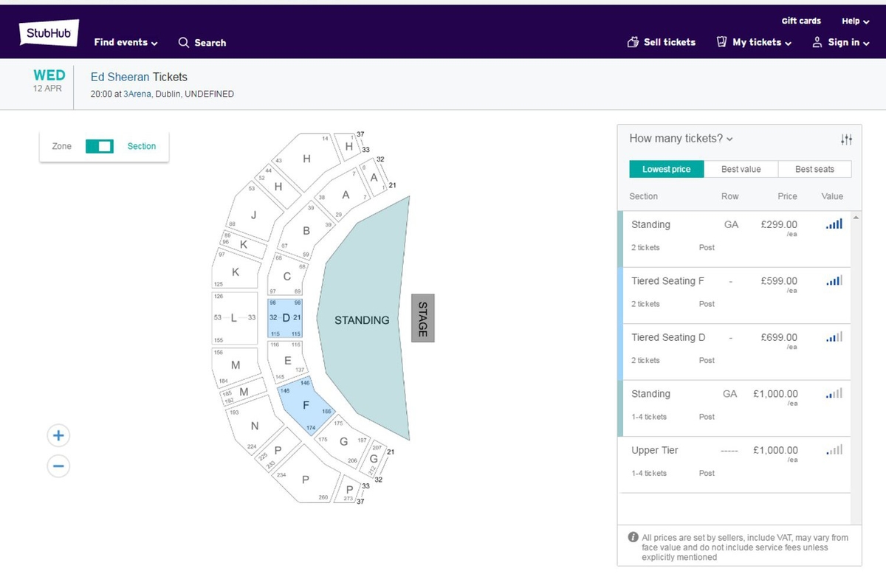Click the info icon beside the VAT notice

click(633, 537)
